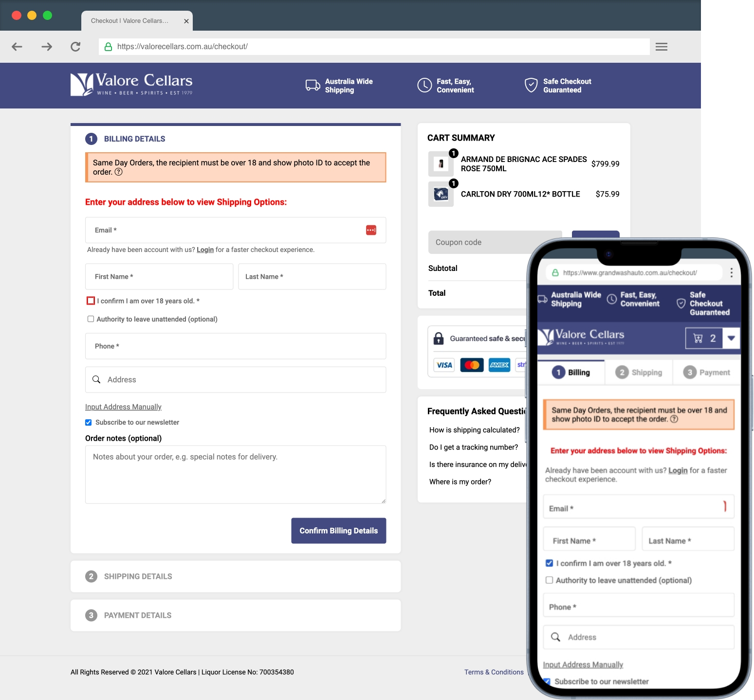Click the padlock icon next to Guaranteed safe
The height and width of the screenshot is (700, 754).
click(439, 339)
